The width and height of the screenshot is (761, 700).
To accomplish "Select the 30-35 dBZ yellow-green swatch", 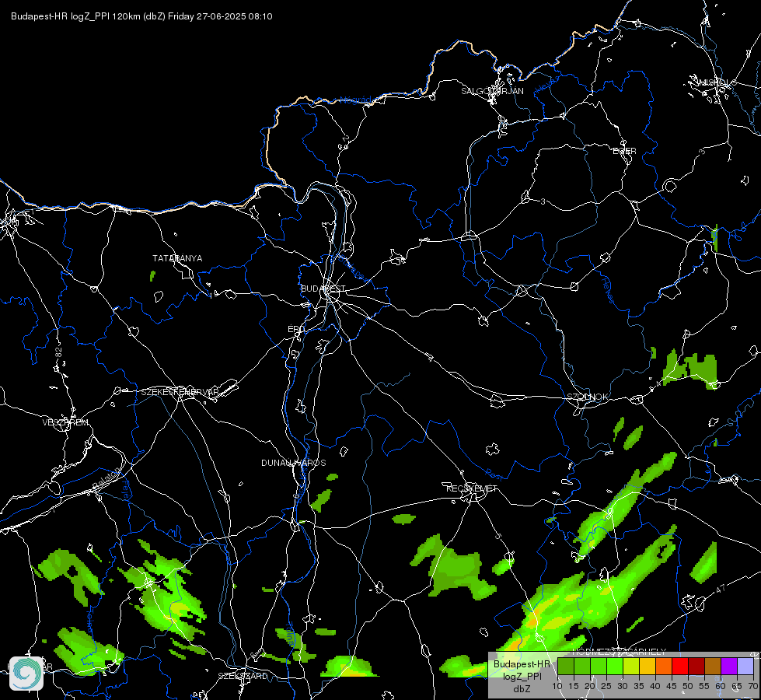I will 631,666.
